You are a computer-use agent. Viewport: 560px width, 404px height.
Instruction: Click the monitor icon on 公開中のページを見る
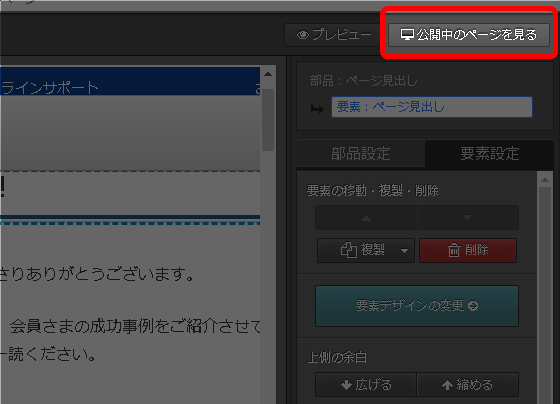click(x=407, y=35)
